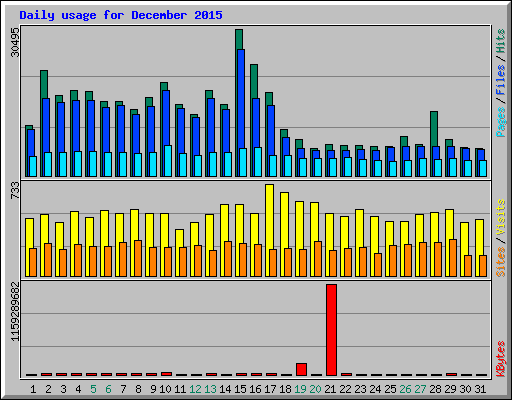Click the green weekend day label '6'
The height and width of the screenshot is (400, 512).
[108, 389]
